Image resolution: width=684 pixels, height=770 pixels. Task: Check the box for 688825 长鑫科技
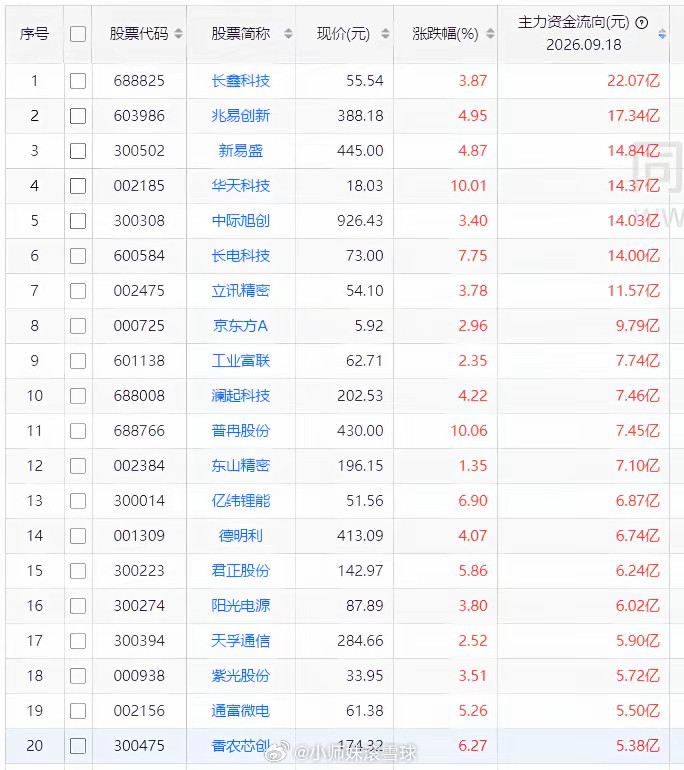pos(78,81)
